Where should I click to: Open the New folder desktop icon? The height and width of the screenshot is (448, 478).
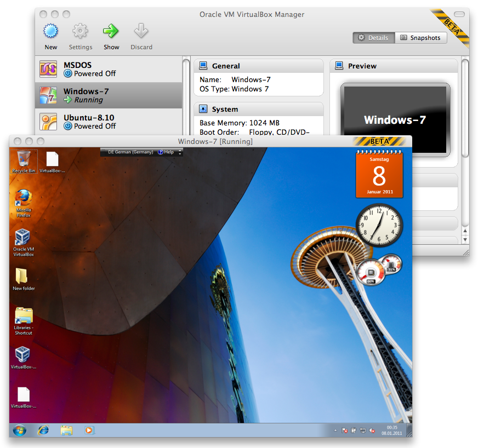coord(24,279)
